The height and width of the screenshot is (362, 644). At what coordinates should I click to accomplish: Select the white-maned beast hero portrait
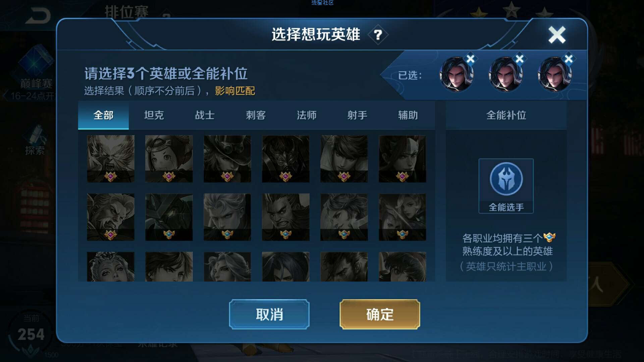pyautogui.click(x=111, y=159)
